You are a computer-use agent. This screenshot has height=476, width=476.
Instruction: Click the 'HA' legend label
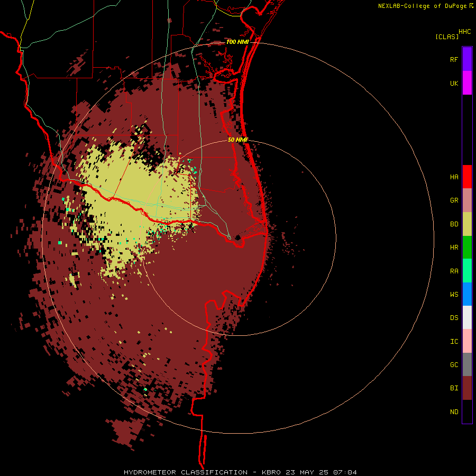coord(454,177)
